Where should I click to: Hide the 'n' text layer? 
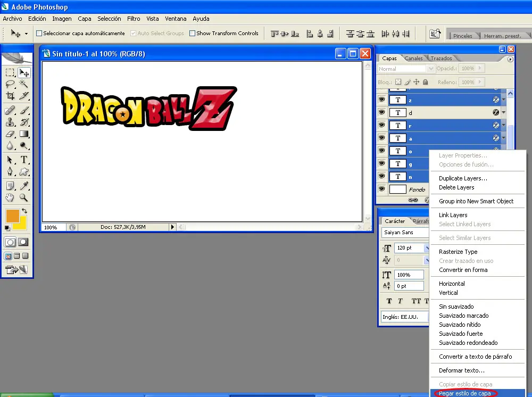point(381,176)
